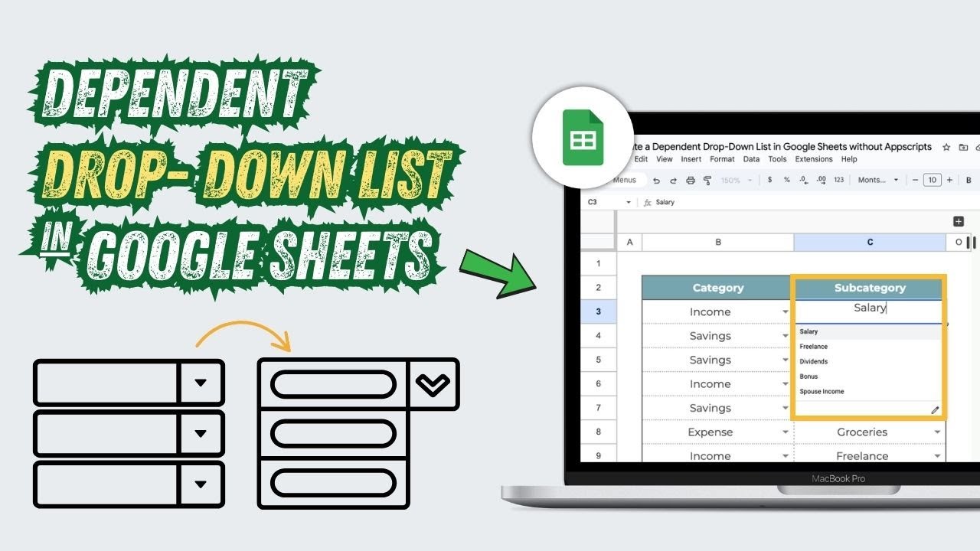Select column C header
This screenshot has height=551, width=980.
click(870, 242)
